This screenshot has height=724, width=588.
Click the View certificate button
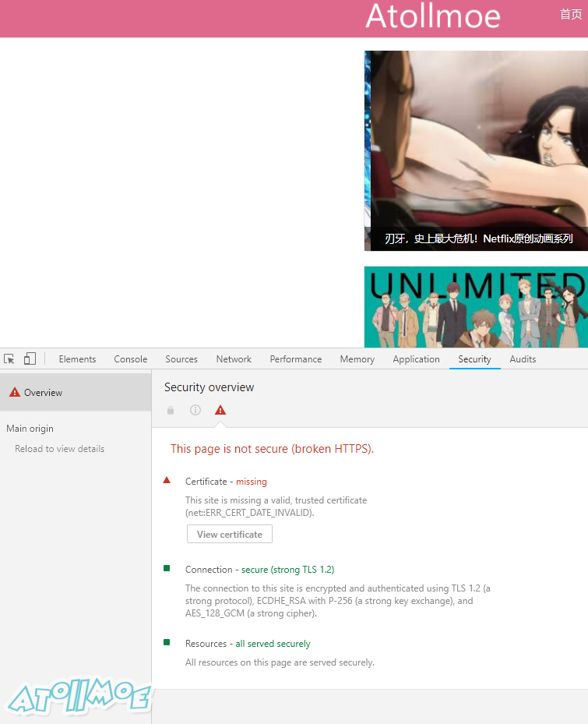tap(230, 534)
